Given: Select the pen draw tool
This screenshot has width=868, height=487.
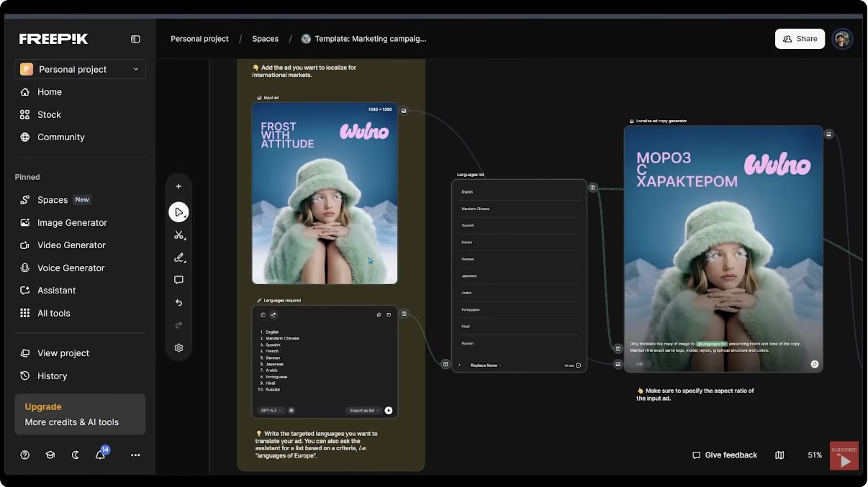Looking at the screenshot, I should point(178,258).
